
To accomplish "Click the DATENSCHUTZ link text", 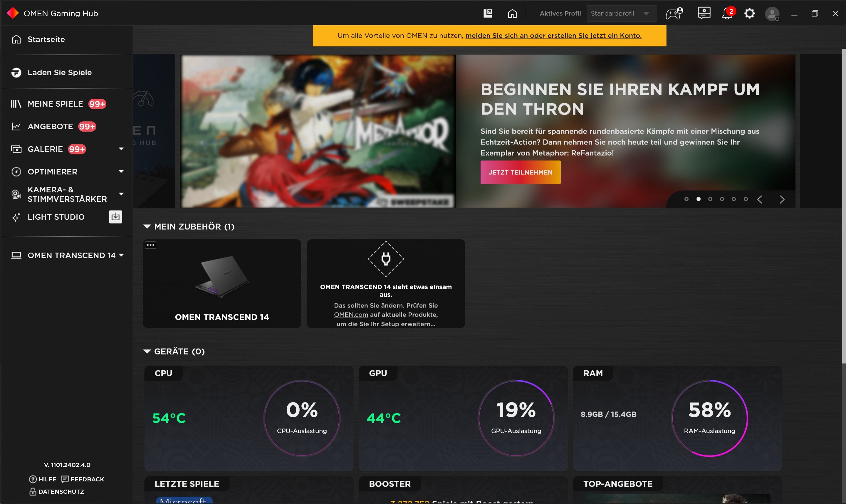I will pyautogui.click(x=61, y=491).
